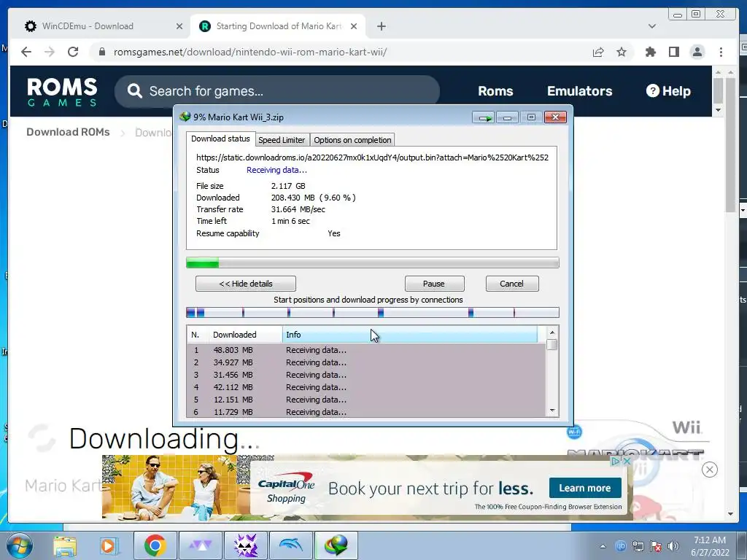
Task: Open the Dolphin emulator taskbar icon
Action: pyautogui.click(x=290, y=545)
